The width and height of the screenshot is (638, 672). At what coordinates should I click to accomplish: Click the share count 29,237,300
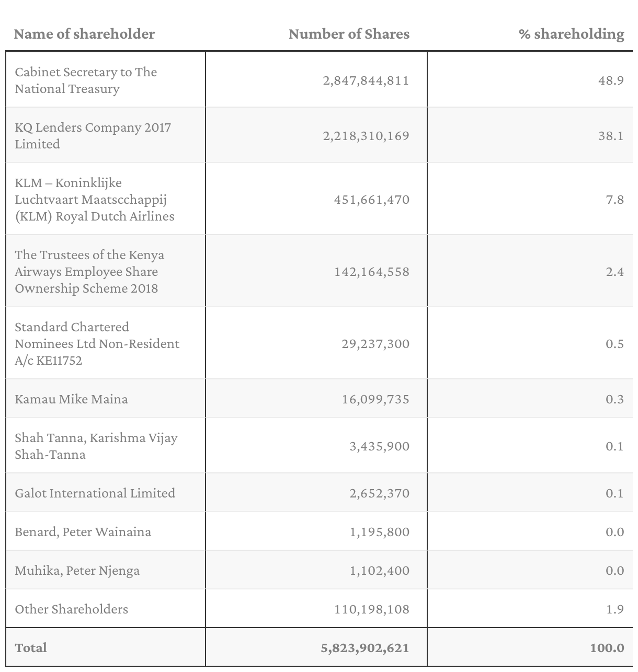pyautogui.click(x=375, y=344)
